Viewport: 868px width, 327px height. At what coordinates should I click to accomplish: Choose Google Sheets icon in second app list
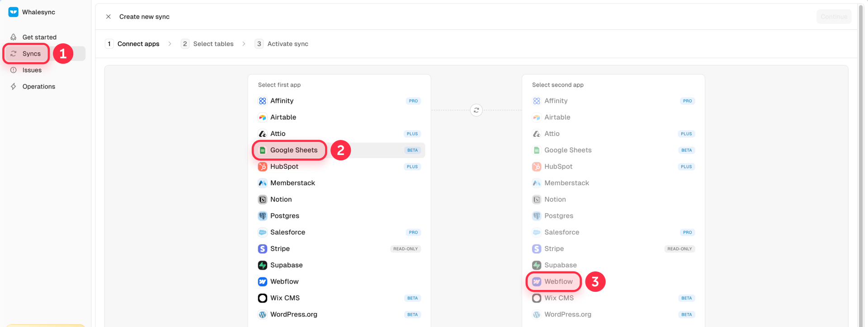tap(537, 150)
